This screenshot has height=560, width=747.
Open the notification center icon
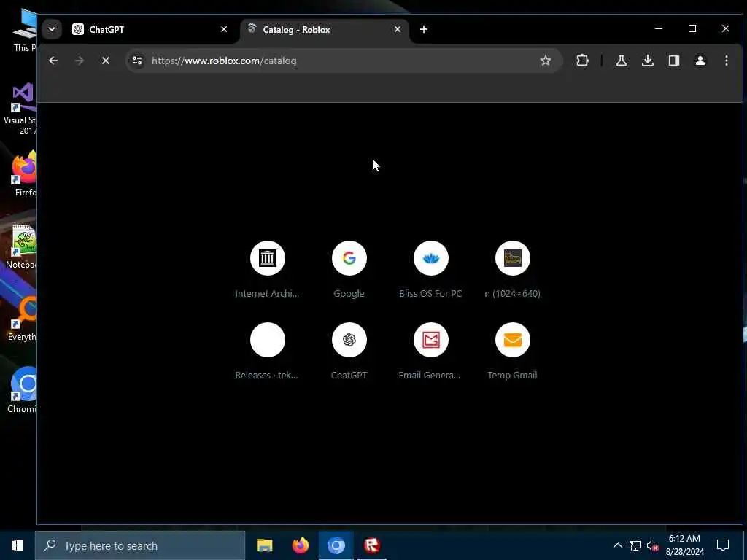(723, 545)
